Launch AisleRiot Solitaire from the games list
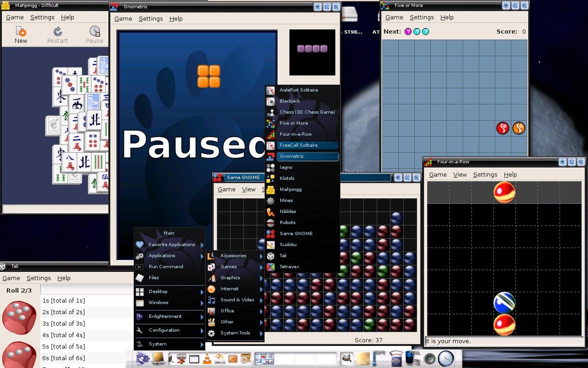The height and width of the screenshot is (368, 588). (x=303, y=90)
